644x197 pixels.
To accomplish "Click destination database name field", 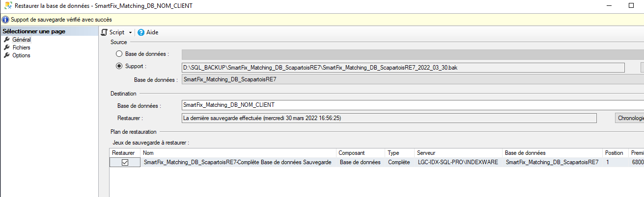I will point(413,105).
